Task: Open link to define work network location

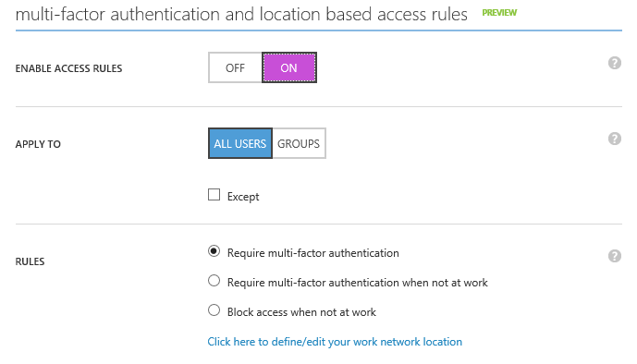Action: click(335, 342)
